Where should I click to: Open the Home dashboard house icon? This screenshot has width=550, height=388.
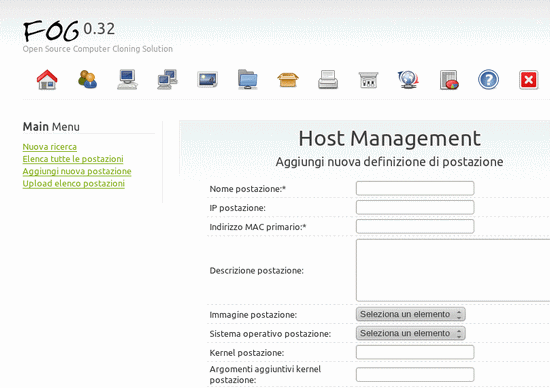pos(47,80)
